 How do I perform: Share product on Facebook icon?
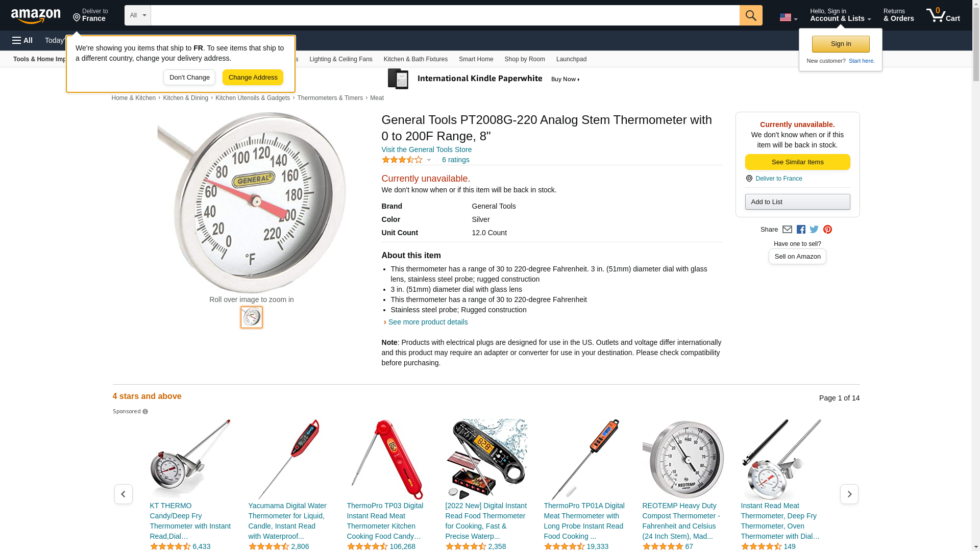click(x=801, y=230)
